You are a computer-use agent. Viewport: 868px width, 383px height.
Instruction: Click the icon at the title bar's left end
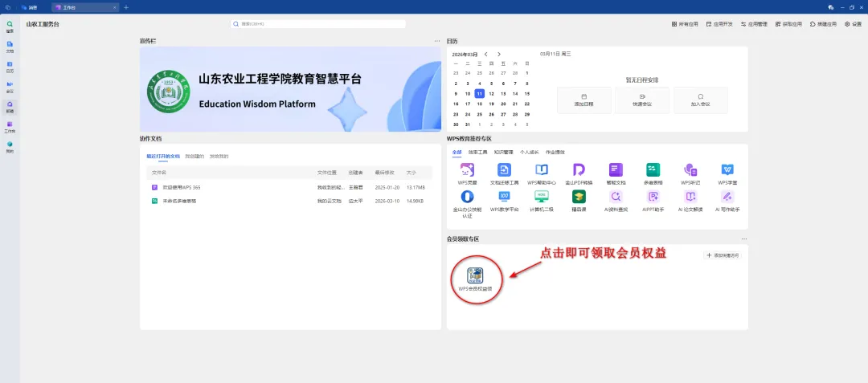pos(8,7)
